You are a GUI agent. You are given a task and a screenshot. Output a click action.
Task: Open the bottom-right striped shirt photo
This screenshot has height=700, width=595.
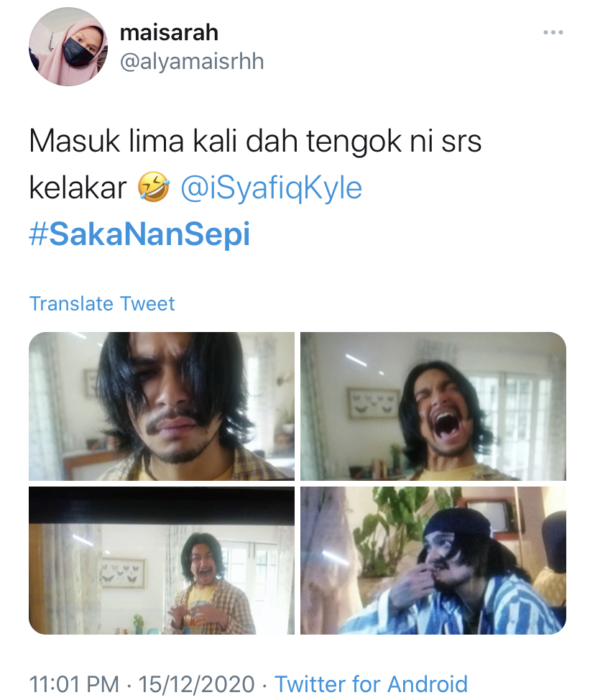[x=433, y=561]
